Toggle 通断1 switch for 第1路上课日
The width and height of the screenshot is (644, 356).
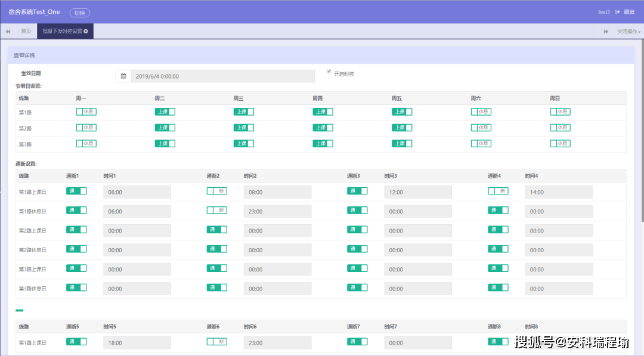click(x=76, y=191)
